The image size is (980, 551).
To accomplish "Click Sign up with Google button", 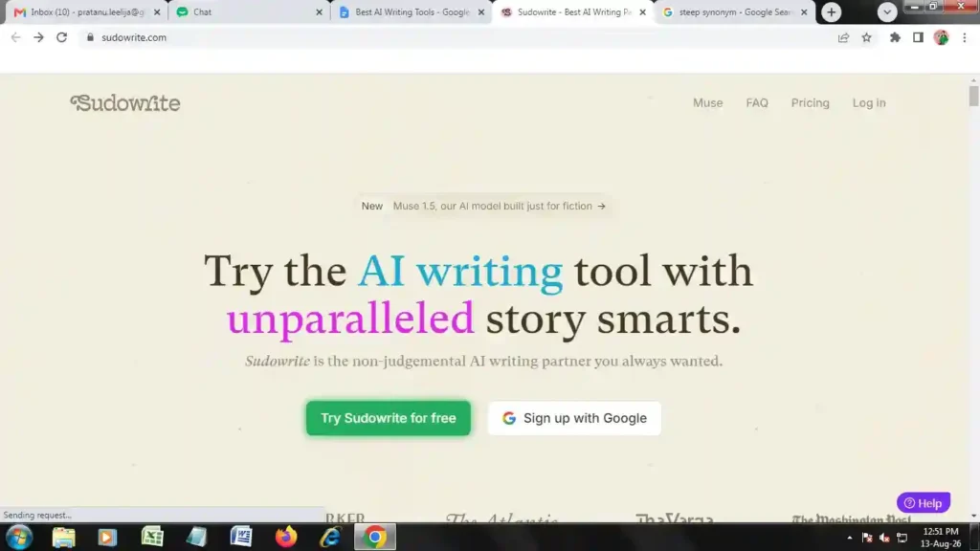I will pos(574,418).
